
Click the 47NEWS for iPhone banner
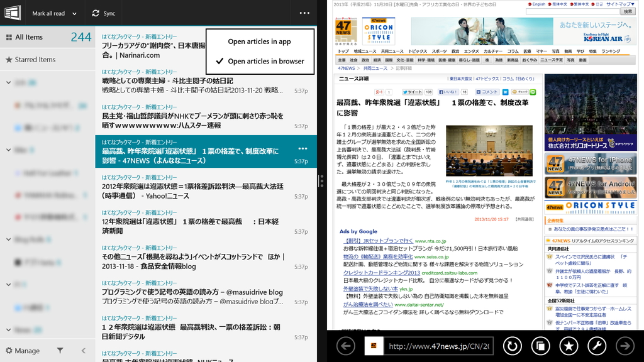(x=591, y=163)
